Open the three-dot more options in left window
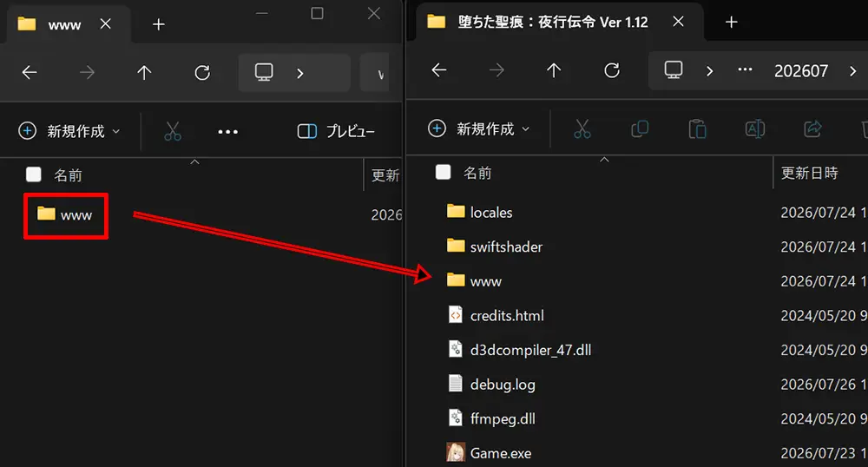The width and height of the screenshot is (868, 467). pos(227,132)
